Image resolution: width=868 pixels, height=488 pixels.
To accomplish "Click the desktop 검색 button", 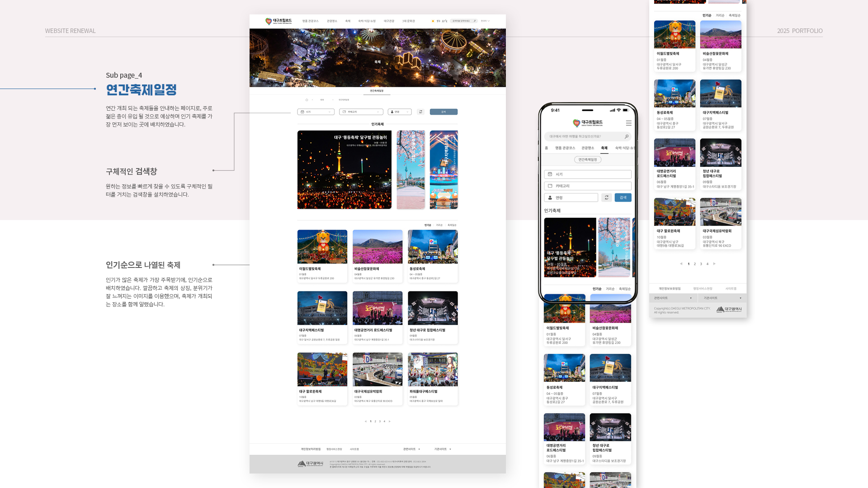I will (443, 112).
